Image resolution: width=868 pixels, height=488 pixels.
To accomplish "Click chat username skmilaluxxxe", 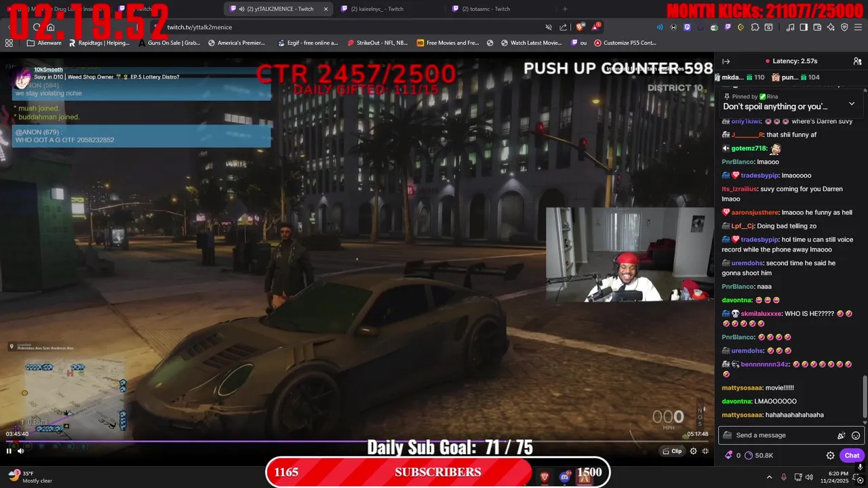I will [761, 314].
